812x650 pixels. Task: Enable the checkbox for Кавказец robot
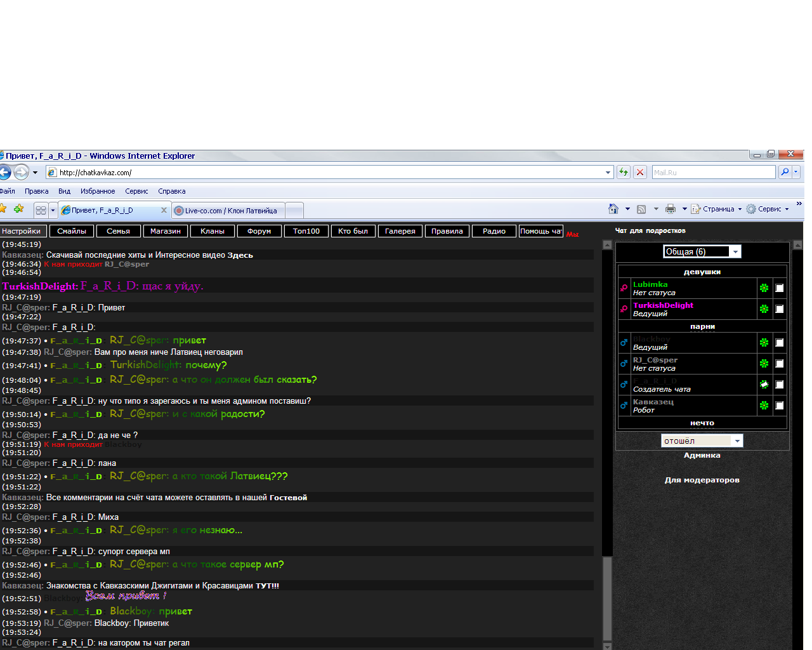tap(780, 406)
